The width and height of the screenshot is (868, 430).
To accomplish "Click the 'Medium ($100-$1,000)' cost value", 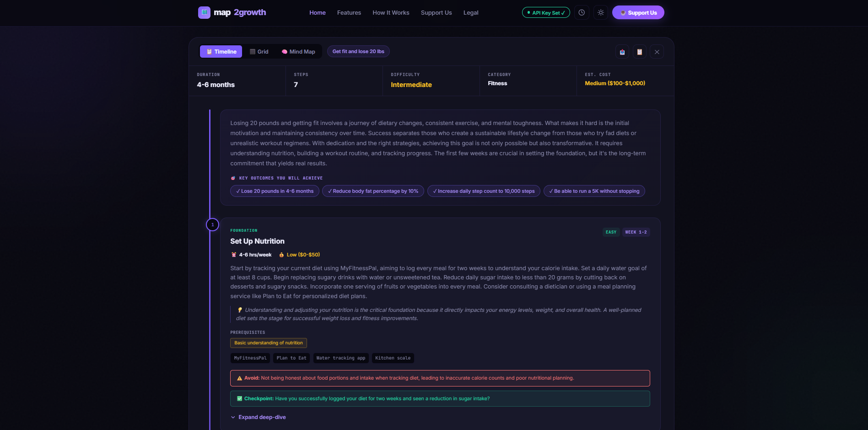I will [x=615, y=83].
